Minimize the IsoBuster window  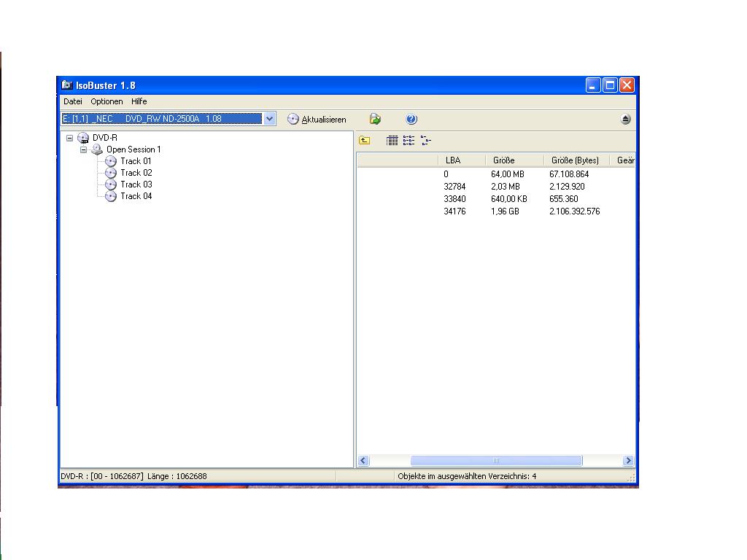(x=593, y=85)
